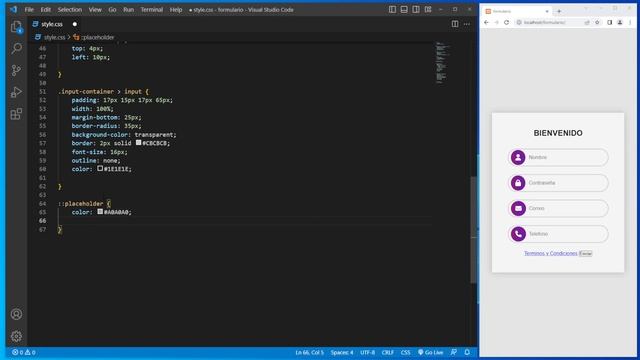Click the purple phone icon in form
Screen dimensions: 640x360
click(x=518, y=234)
